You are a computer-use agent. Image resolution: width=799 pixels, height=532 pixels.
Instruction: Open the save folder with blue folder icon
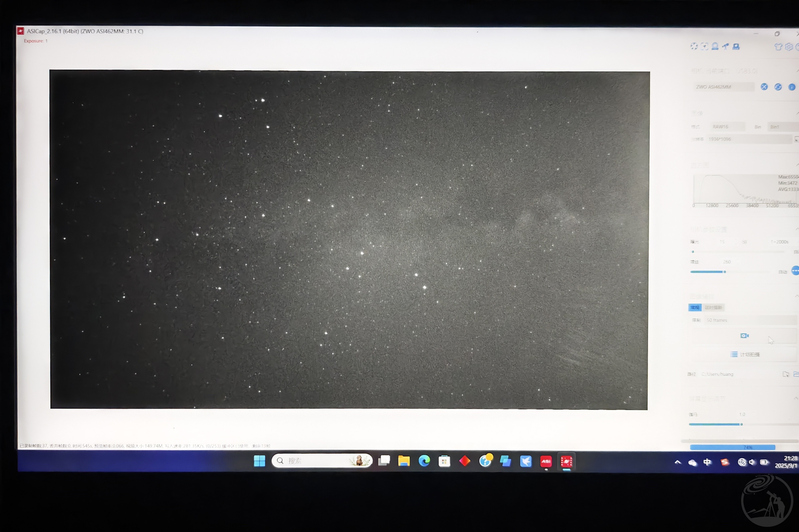[x=796, y=374]
